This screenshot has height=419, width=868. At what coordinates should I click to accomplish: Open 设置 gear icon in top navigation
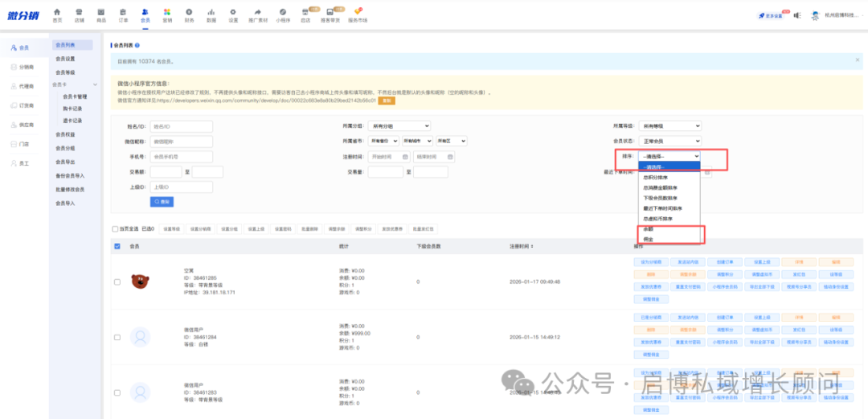(233, 12)
